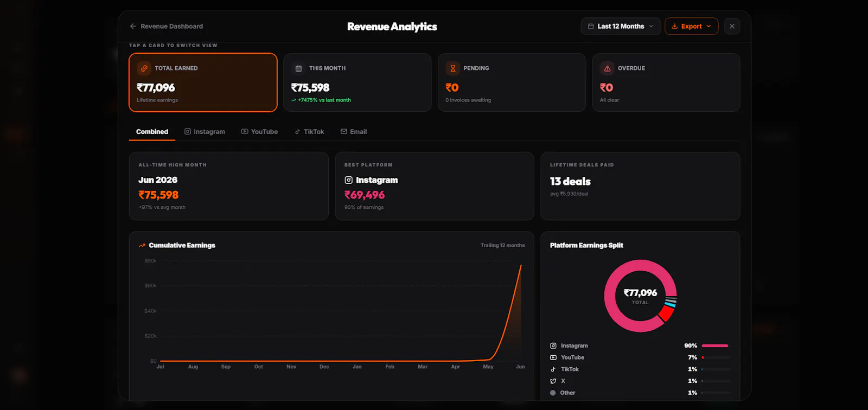This screenshot has width=868, height=410.
Task: Select the Overdue card
Action: coord(666,82)
